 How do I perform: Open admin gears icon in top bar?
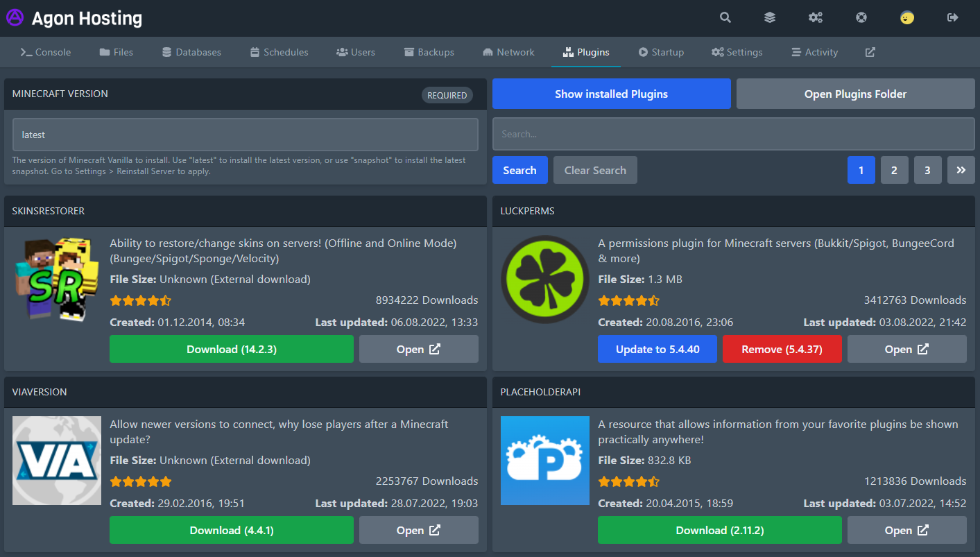point(816,18)
